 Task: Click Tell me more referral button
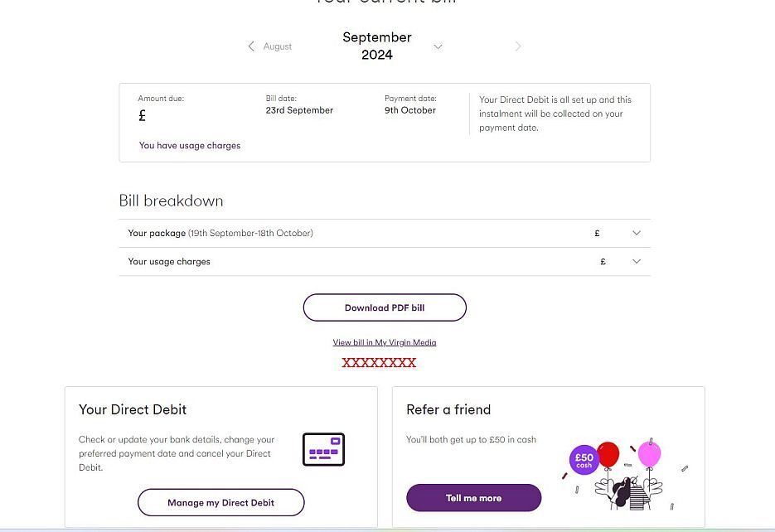tap(473, 498)
